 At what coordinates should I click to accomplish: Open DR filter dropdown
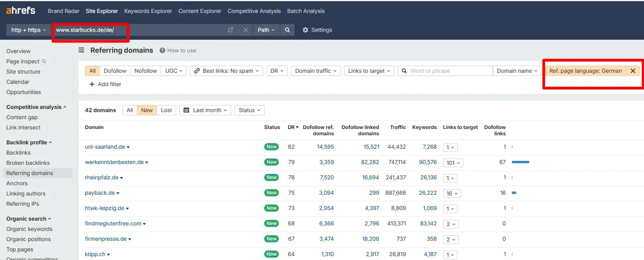(277, 71)
